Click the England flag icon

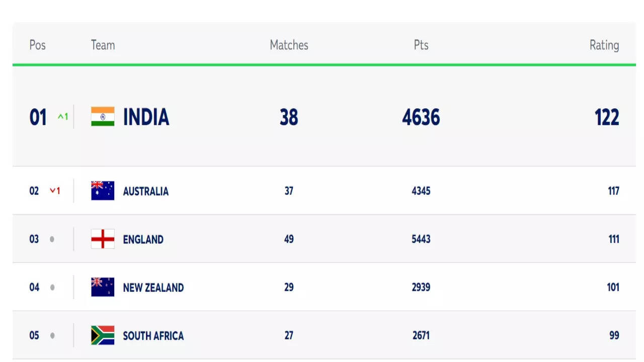[103, 239]
